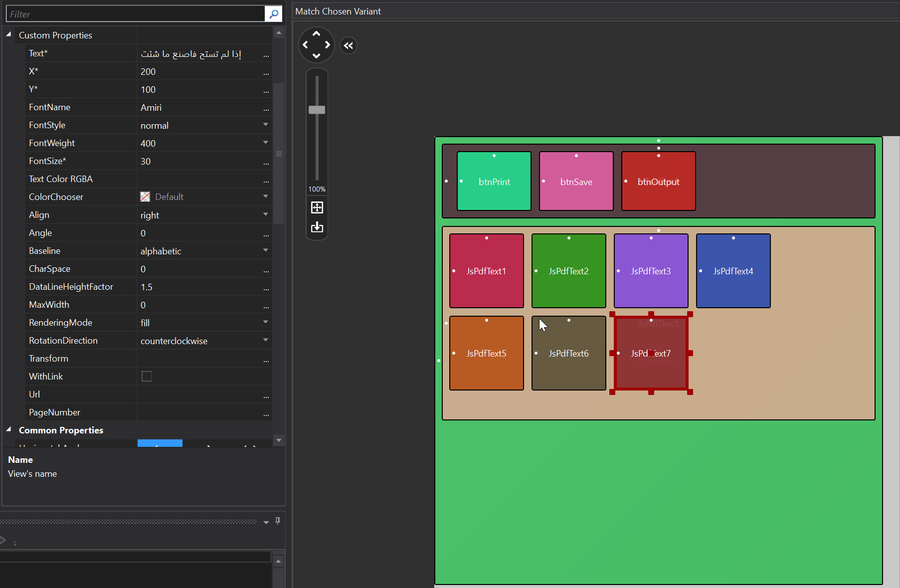Image resolution: width=900 pixels, height=588 pixels.
Task: Click the zoom slider handle
Action: (x=317, y=110)
